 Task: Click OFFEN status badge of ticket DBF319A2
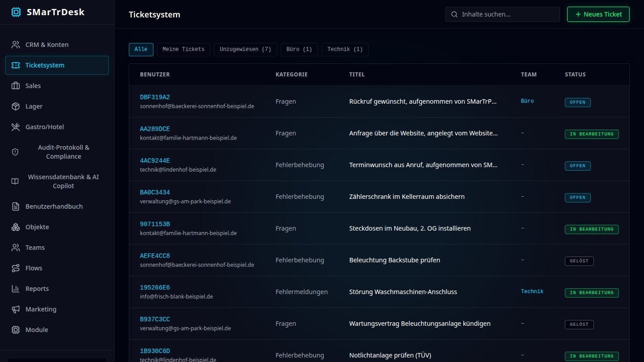[x=577, y=102]
